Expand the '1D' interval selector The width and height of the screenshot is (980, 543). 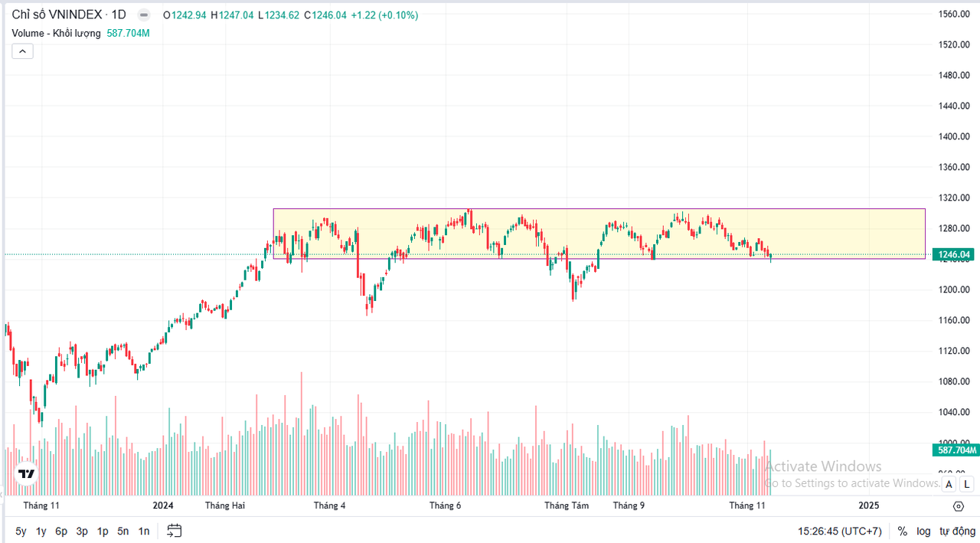118,14
